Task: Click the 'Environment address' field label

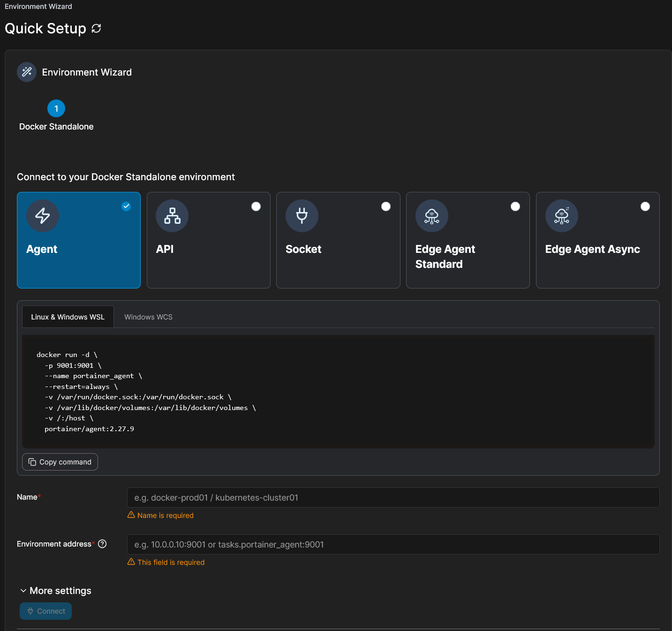Action: pyautogui.click(x=54, y=544)
